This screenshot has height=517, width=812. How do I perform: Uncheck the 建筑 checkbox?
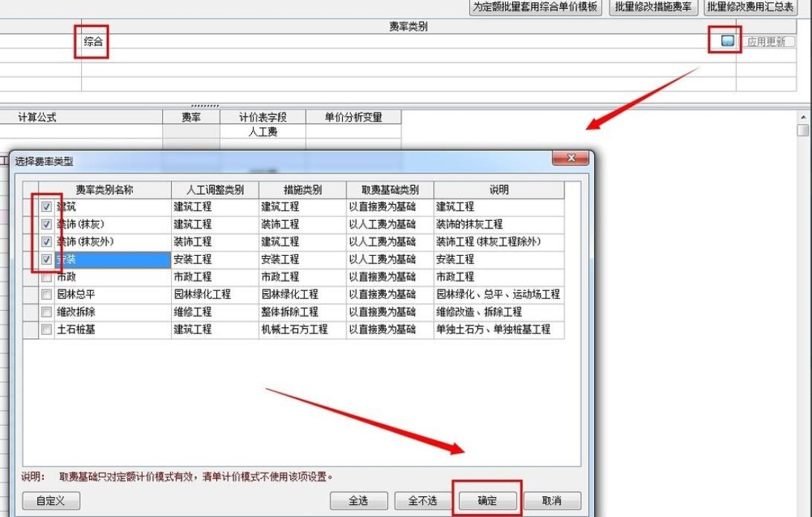(x=47, y=207)
